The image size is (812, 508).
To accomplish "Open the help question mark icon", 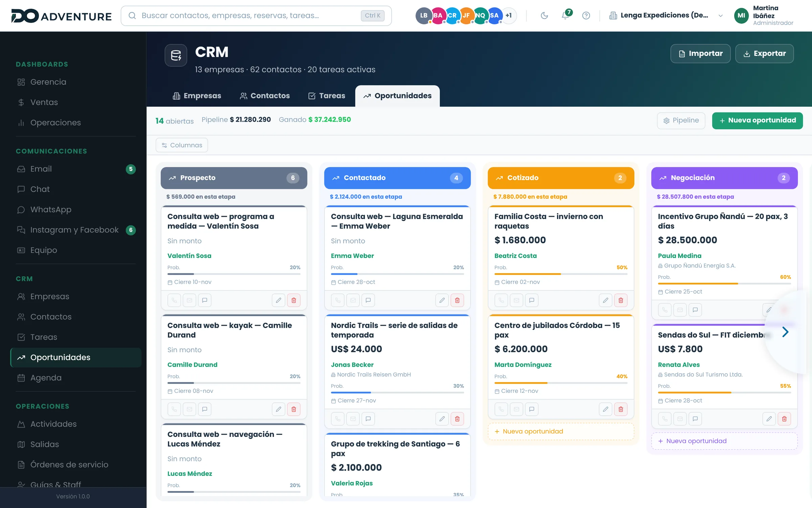I will [x=586, y=16].
